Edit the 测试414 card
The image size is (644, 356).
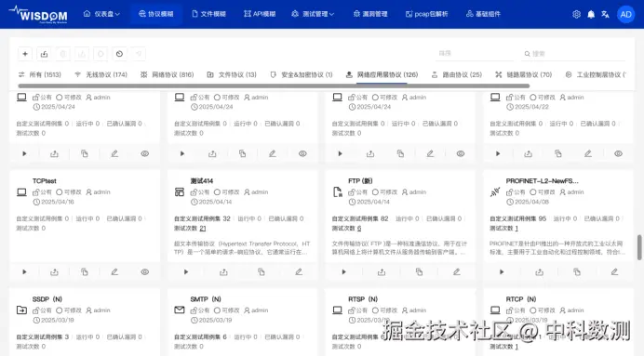(x=299, y=272)
